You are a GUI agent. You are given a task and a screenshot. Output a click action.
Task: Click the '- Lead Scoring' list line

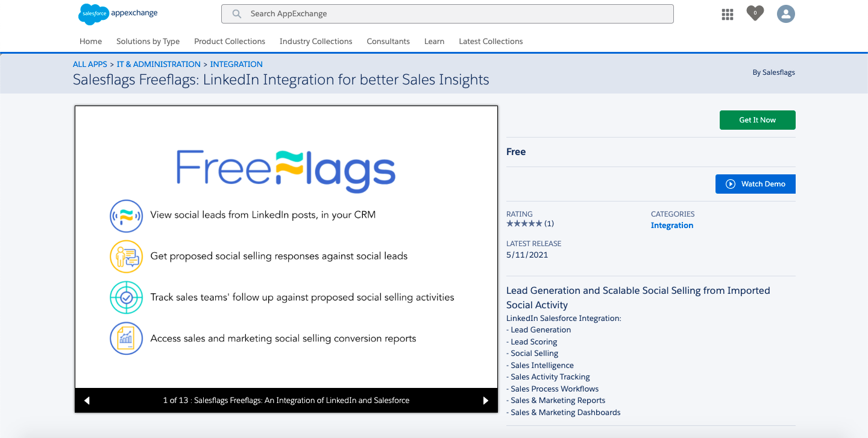point(532,342)
